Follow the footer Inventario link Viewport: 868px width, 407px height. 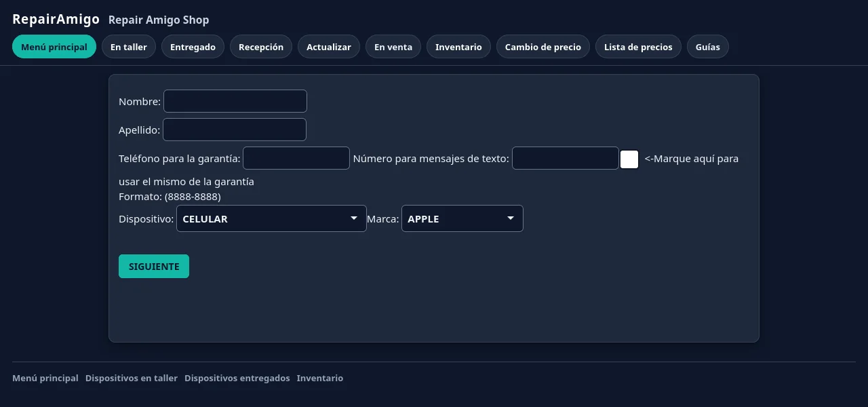(x=320, y=378)
